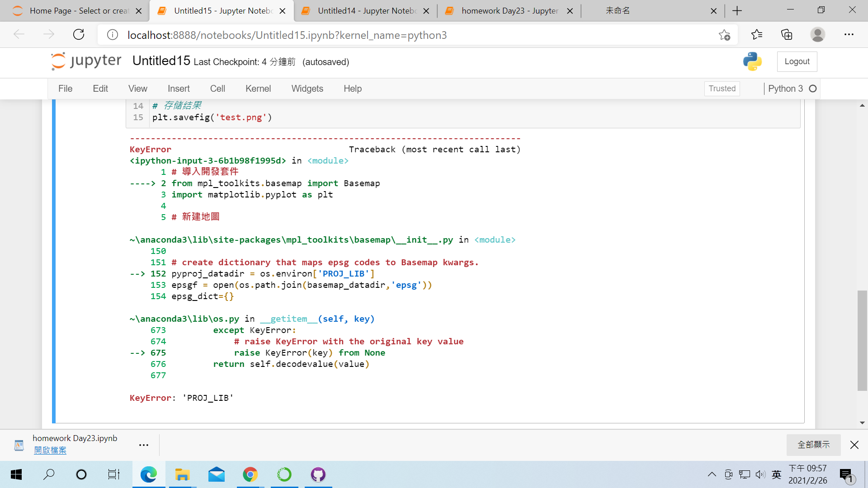Click the plt.savefig code line
The width and height of the screenshot is (868, 488).
coord(212,117)
